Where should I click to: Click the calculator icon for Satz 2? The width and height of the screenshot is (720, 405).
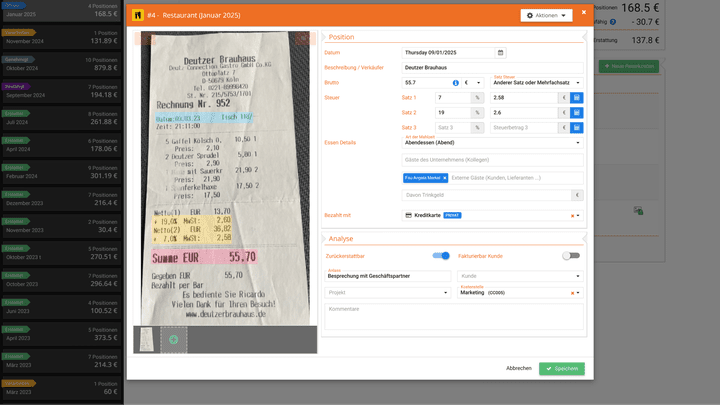pos(577,113)
